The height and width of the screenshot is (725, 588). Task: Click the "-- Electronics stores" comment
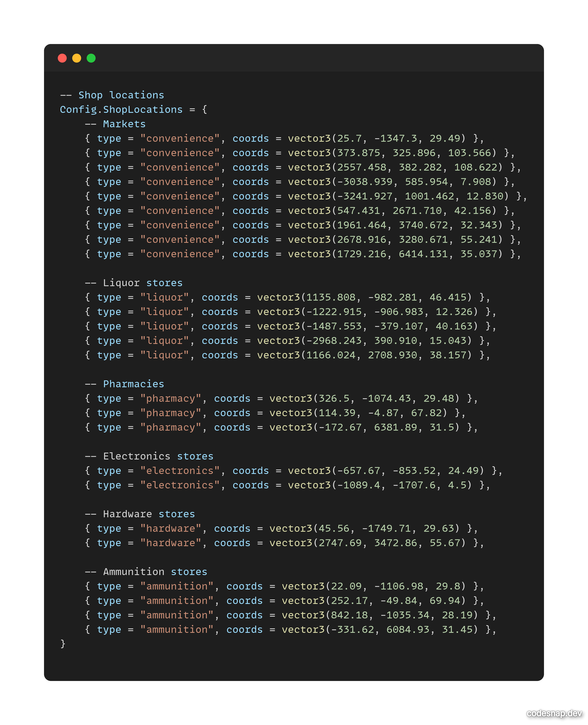149,456
